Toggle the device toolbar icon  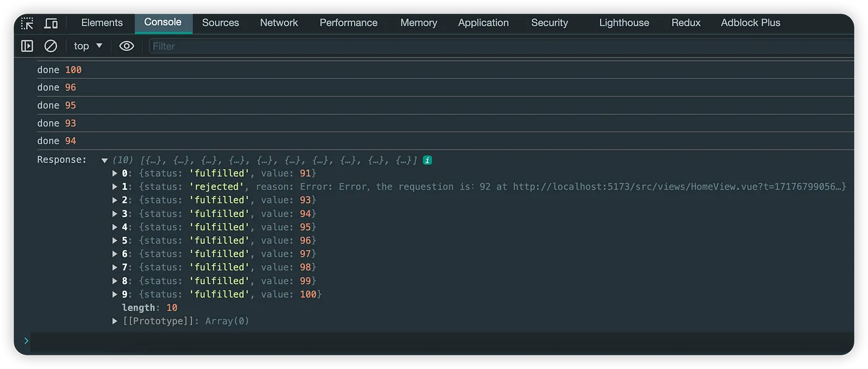point(51,24)
